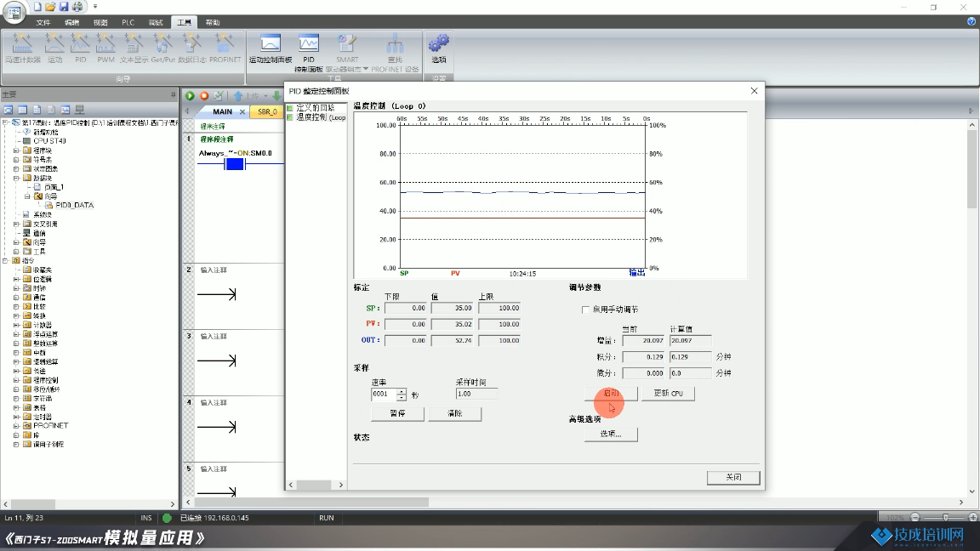Switch to the PLC ribbon tab

[x=128, y=22]
